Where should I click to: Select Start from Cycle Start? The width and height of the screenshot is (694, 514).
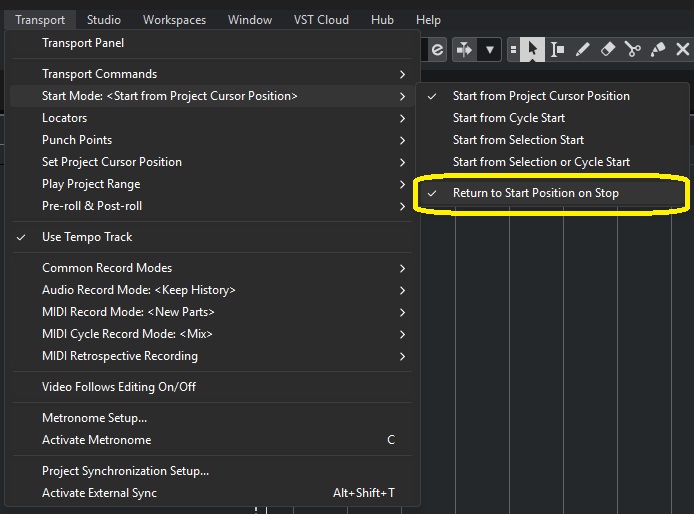click(x=553, y=118)
